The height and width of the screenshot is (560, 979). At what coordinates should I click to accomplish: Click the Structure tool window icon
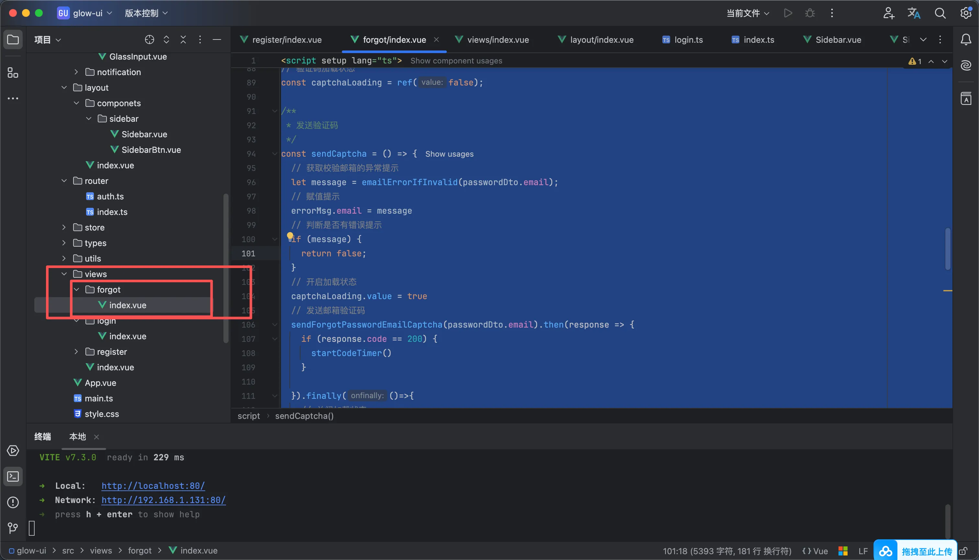[x=13, y=73]
